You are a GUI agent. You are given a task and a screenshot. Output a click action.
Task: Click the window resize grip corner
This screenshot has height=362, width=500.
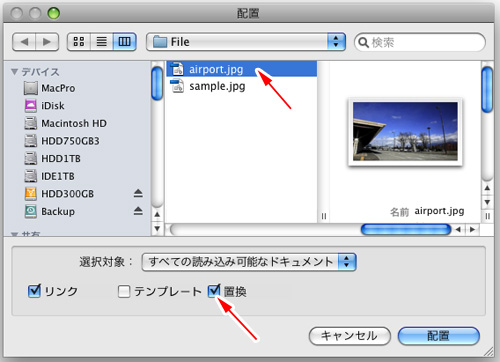pyautogui.click(x=489, y=352)
